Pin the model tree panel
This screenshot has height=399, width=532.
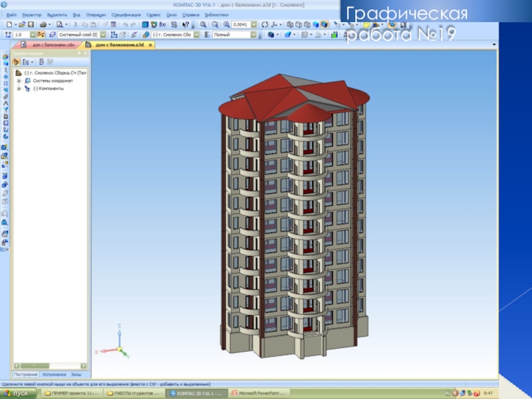tap(79, 53)
